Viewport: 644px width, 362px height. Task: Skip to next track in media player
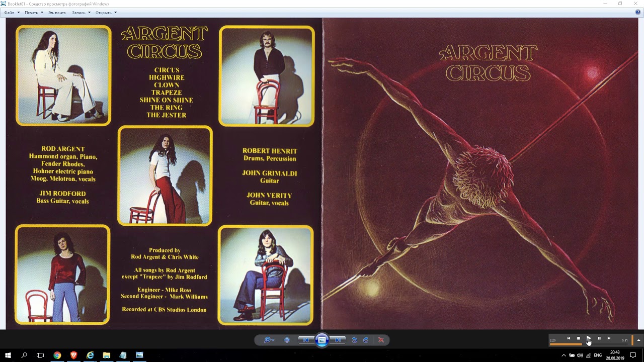[x=609, y=338]
